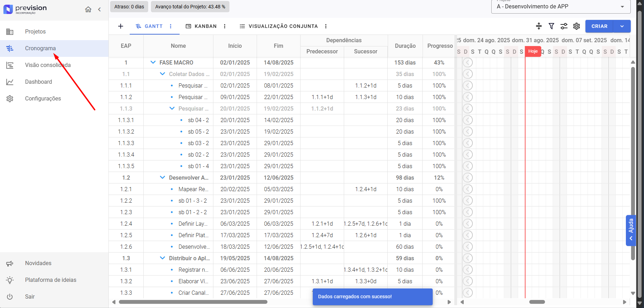
Task: Open project selector dropdown
Action: tap(561, 7)
